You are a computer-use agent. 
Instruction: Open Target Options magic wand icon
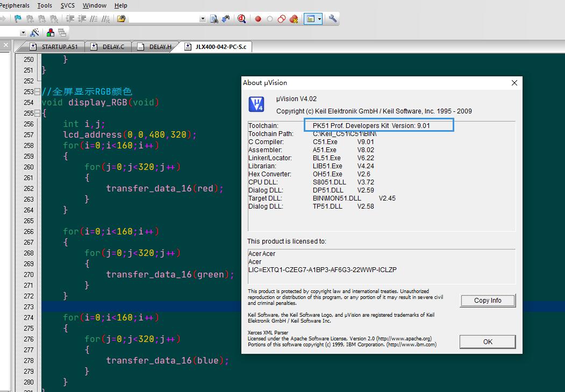click(x=35, y=33)
